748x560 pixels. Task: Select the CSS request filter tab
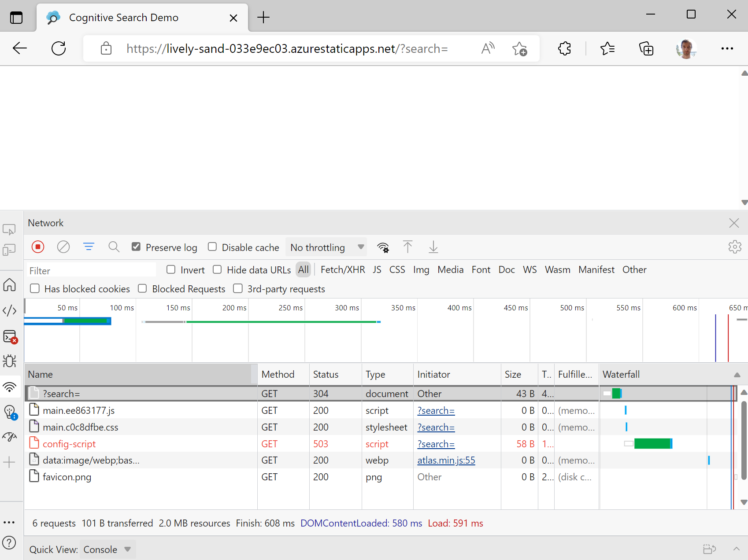(x=397, y=269)
